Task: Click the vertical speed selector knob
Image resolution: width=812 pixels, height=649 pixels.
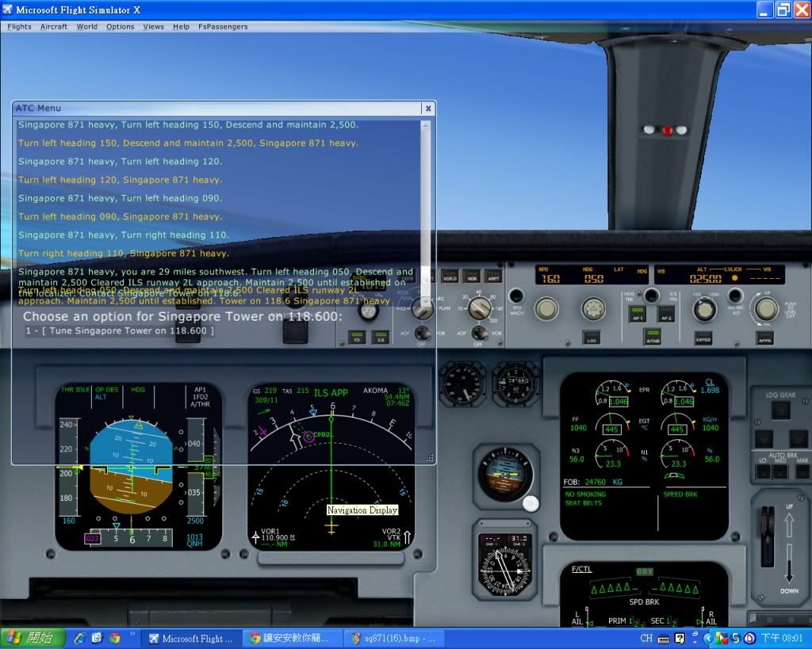Action: tap(767, 309)
